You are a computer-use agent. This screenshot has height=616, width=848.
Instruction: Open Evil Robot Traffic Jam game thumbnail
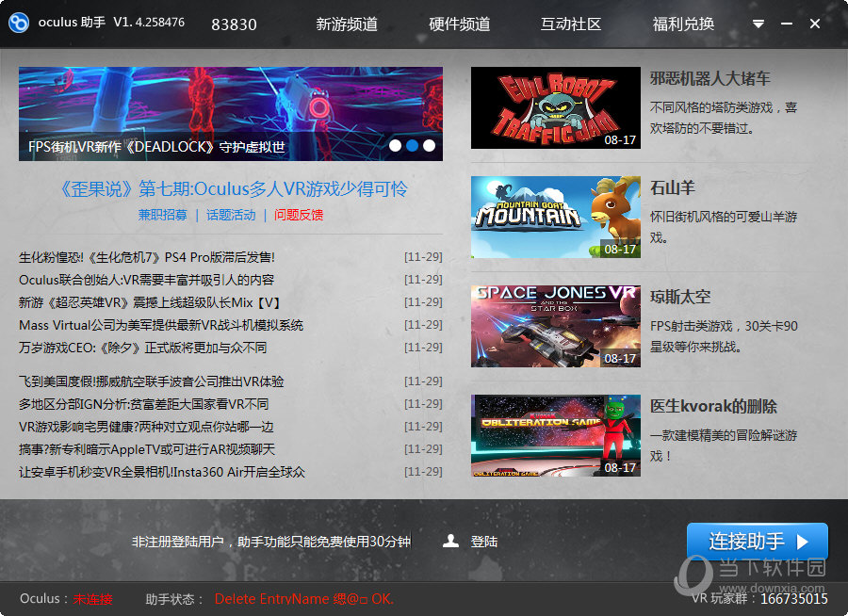click(x=555, y=107)
